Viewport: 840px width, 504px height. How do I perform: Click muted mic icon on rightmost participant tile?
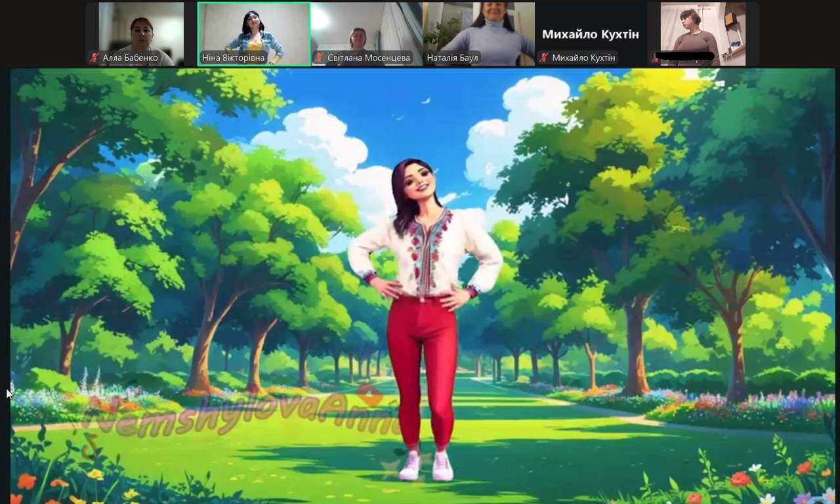tap(654, 58)
